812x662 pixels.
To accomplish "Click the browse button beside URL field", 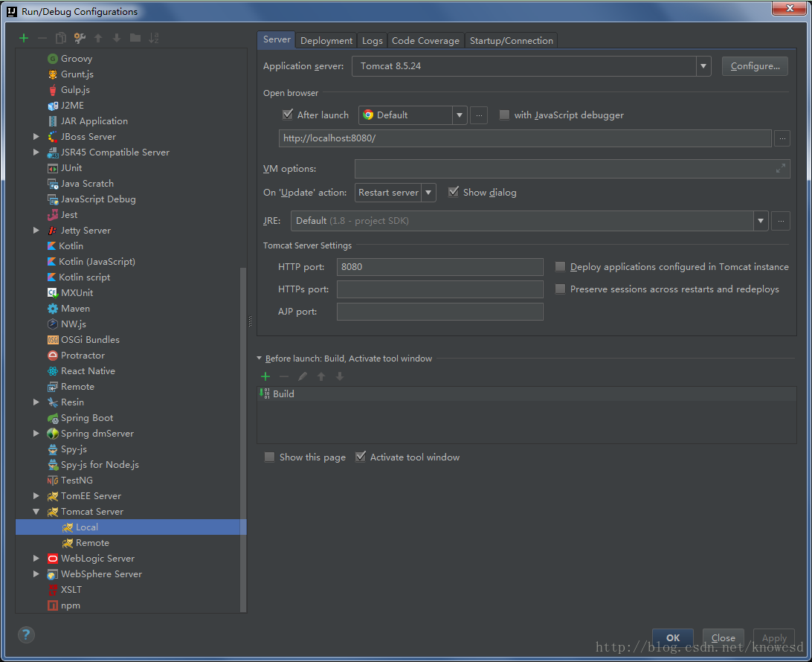I will coord(782,138).
